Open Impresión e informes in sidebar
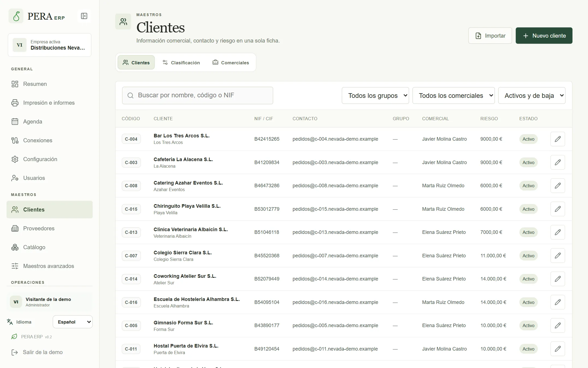This screenshot has height=368, width=588. pyautogui.click(x=50, y=103)
